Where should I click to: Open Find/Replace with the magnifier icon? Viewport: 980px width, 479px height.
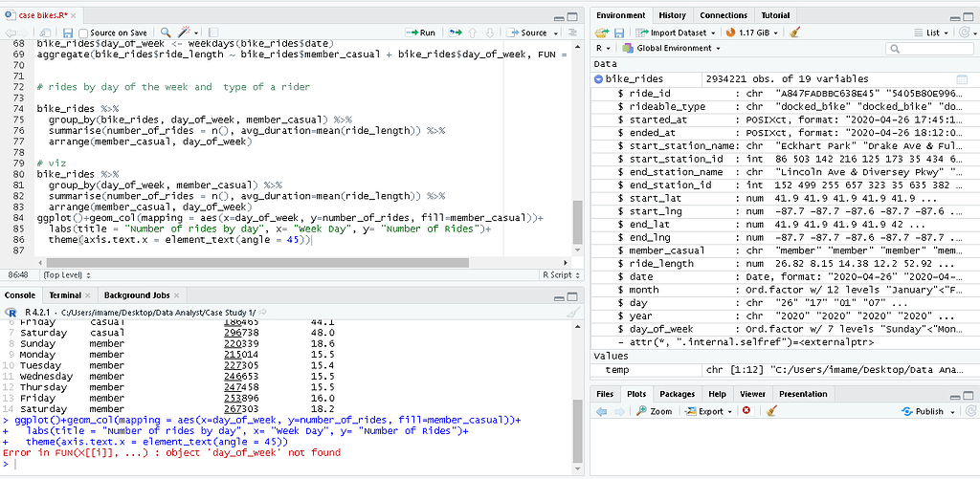click(166, 33)
